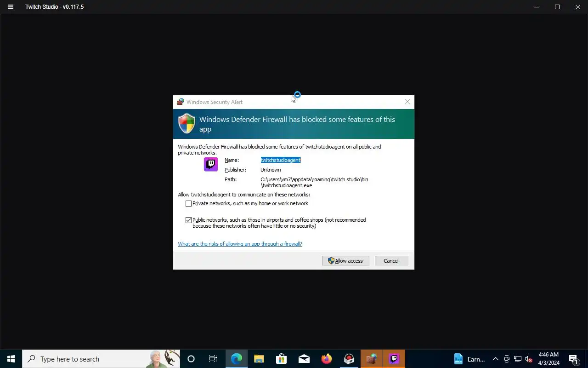Open the Windows Start menu

[11, 359]
